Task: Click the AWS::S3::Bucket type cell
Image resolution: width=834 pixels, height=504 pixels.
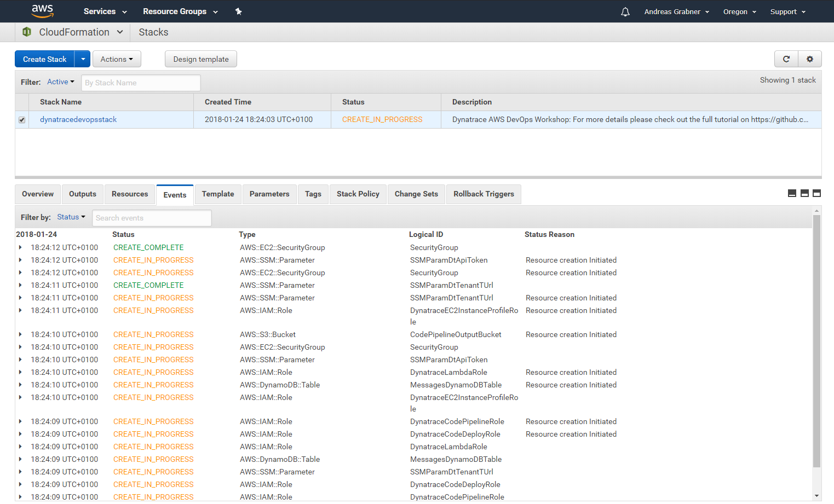Action: [x=268, y=334]
